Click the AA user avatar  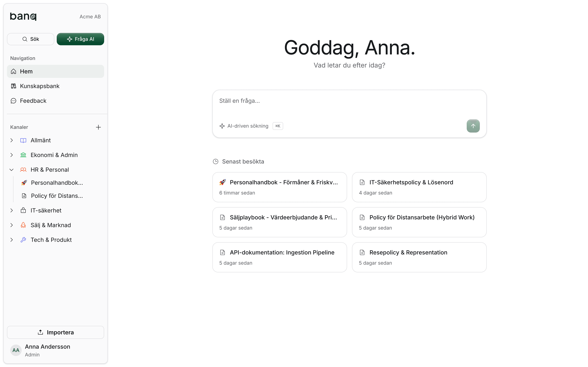click(x=16, y=350)
